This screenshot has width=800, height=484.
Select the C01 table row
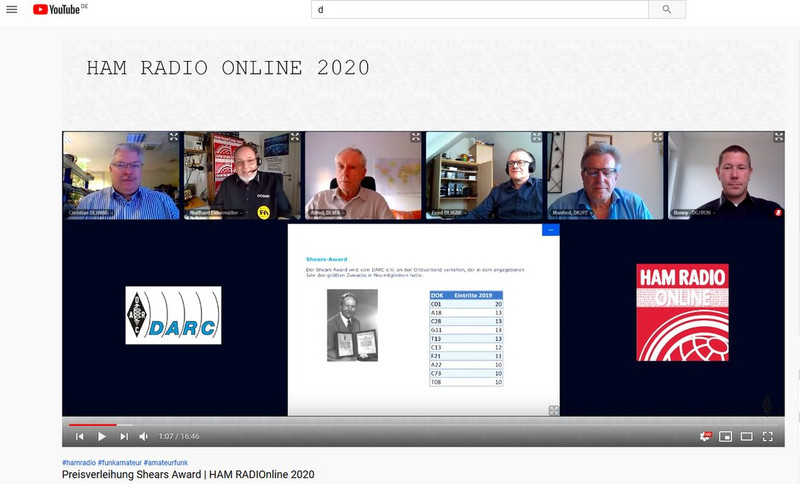pos(466,304)
